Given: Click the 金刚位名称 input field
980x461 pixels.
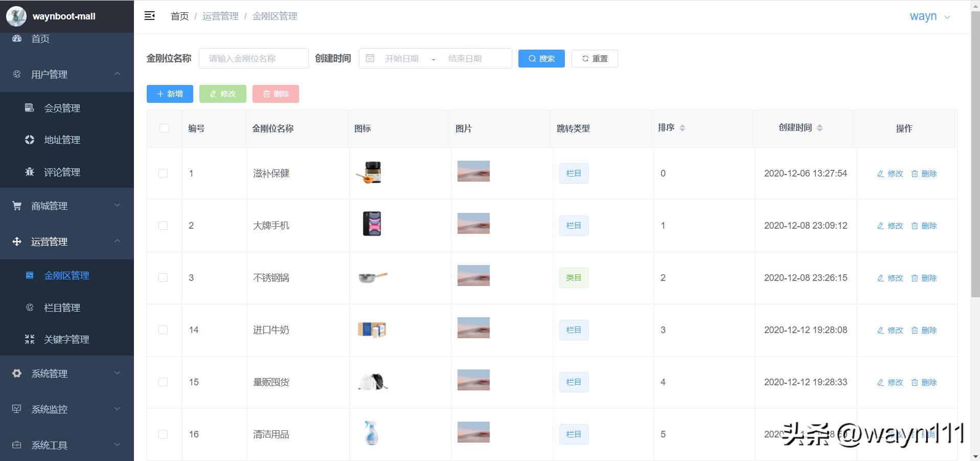Looking at the screenshot, I should point(254,59).
